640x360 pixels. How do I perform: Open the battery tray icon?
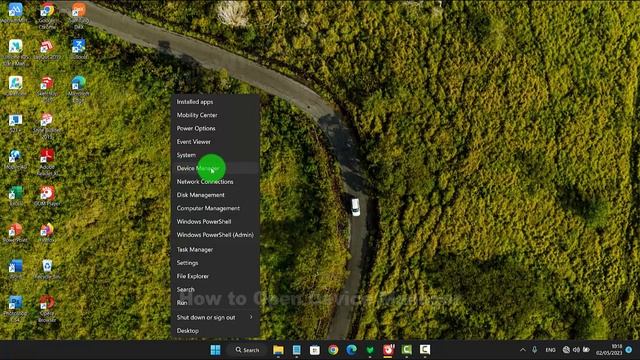coord(587,350)
